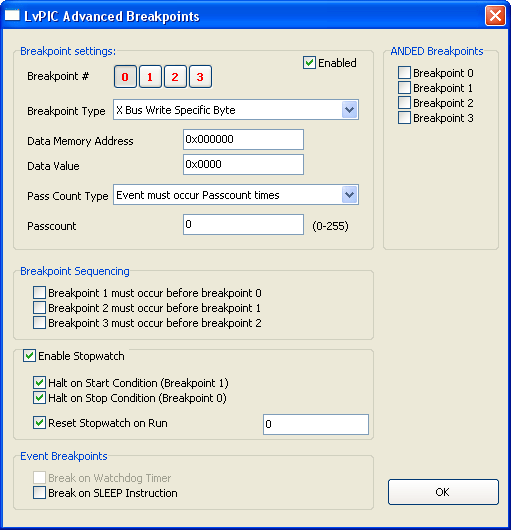Toggle Halt on Stop Condition checkbox
The image size is (511, 530).
[x=40, y=398]
